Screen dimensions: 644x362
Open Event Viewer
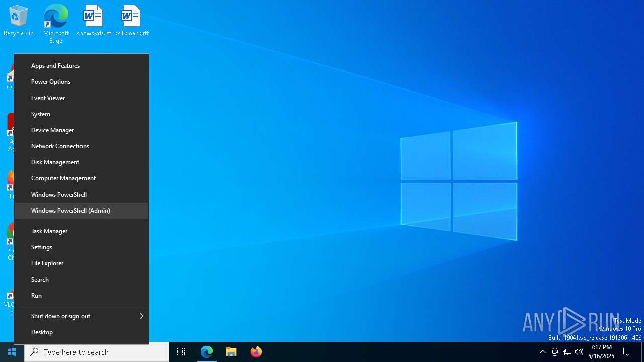point(82,98)
